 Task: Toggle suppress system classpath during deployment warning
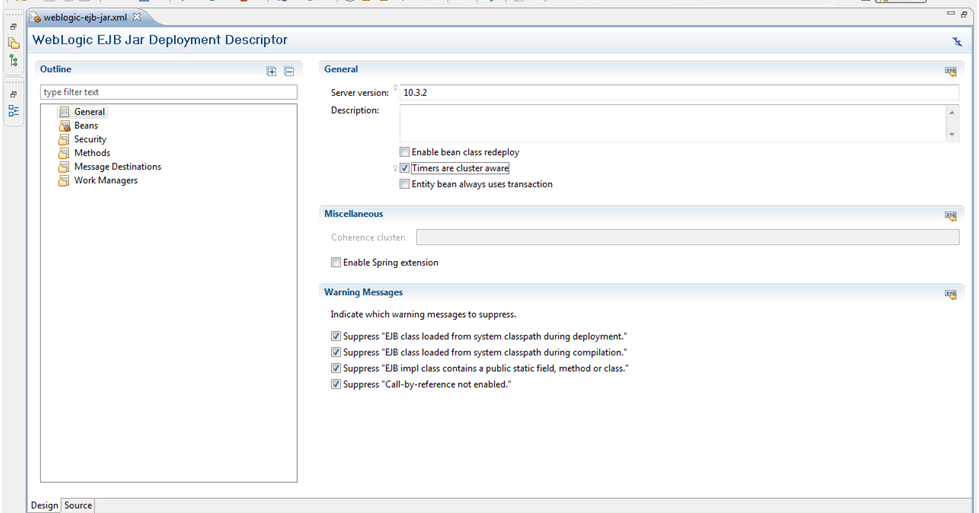(x=336, y=336)
